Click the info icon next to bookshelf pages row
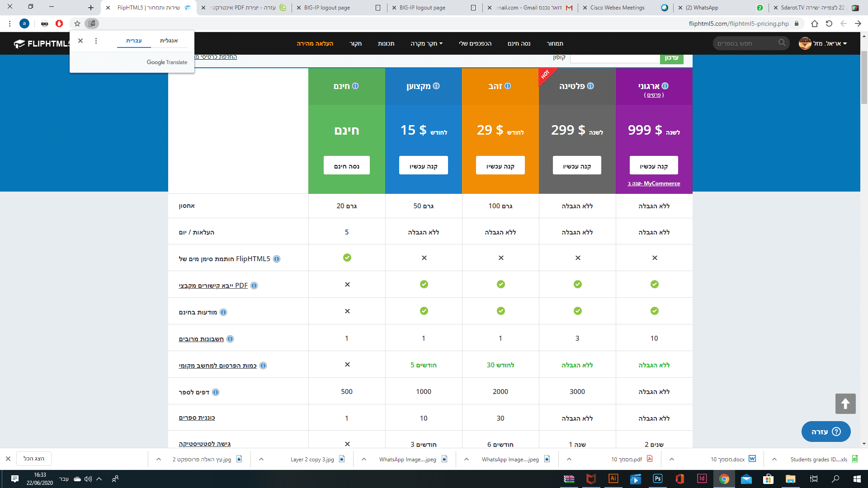This screenshot has height=488, width=868. pyautogui.click(x=216, y=392)
